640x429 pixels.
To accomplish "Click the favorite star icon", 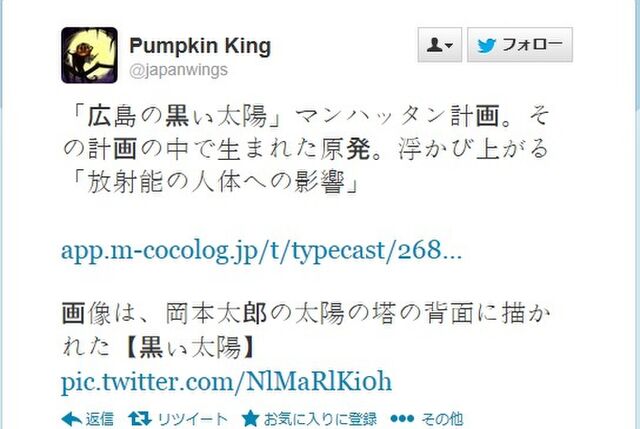I will [250, 418].
